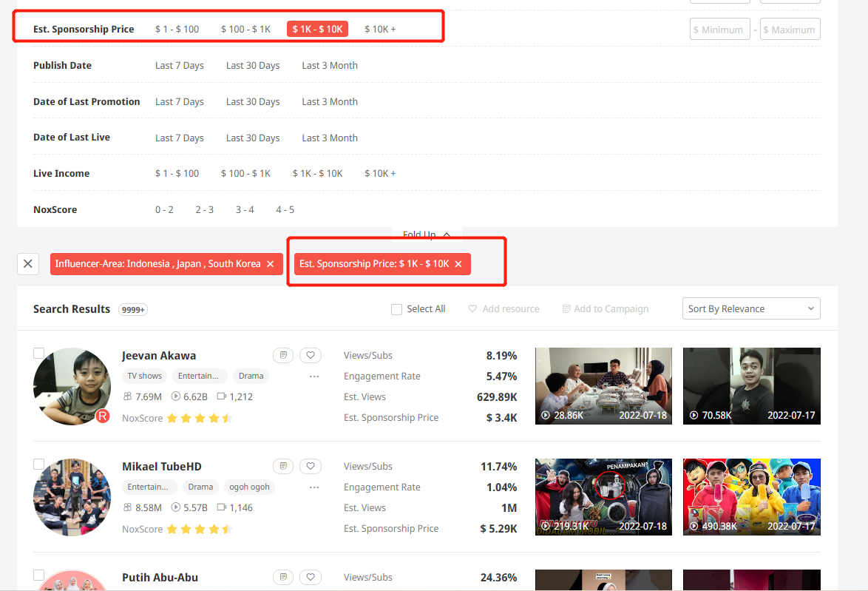Add Mikael TubeHD to favorites with heart icon
The width and height of the screenshot is (868, 591).
coord(311,467)
